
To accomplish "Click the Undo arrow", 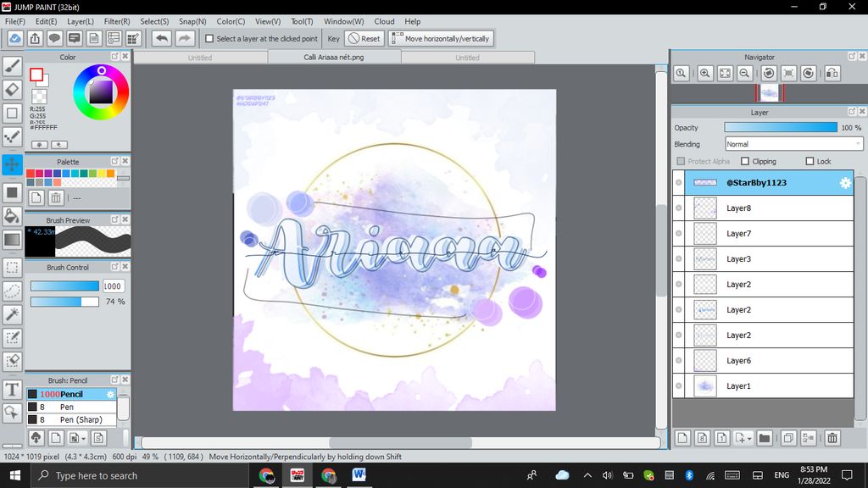I will click(162, 39).
